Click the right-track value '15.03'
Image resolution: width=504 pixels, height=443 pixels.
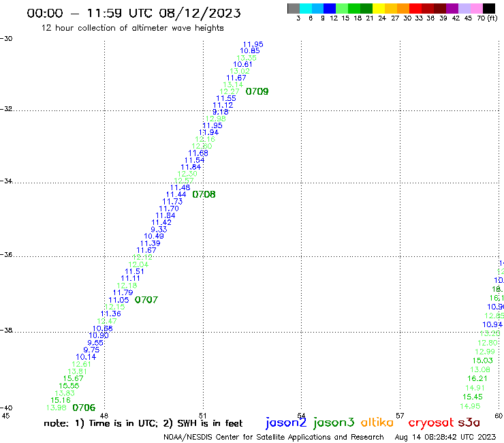point(482,361)
